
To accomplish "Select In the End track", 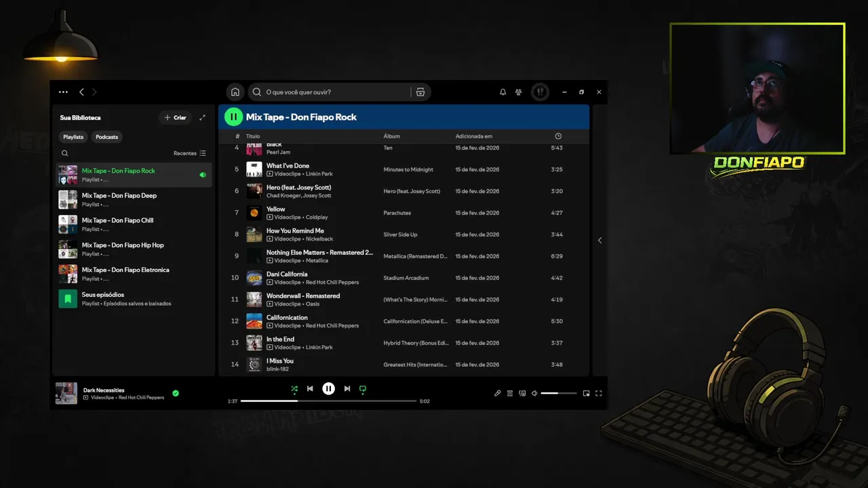I will (403, 343).
